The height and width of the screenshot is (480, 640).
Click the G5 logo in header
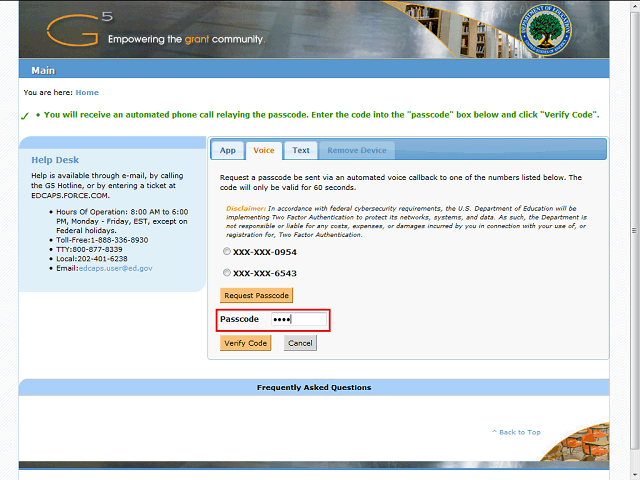(80, 29)
